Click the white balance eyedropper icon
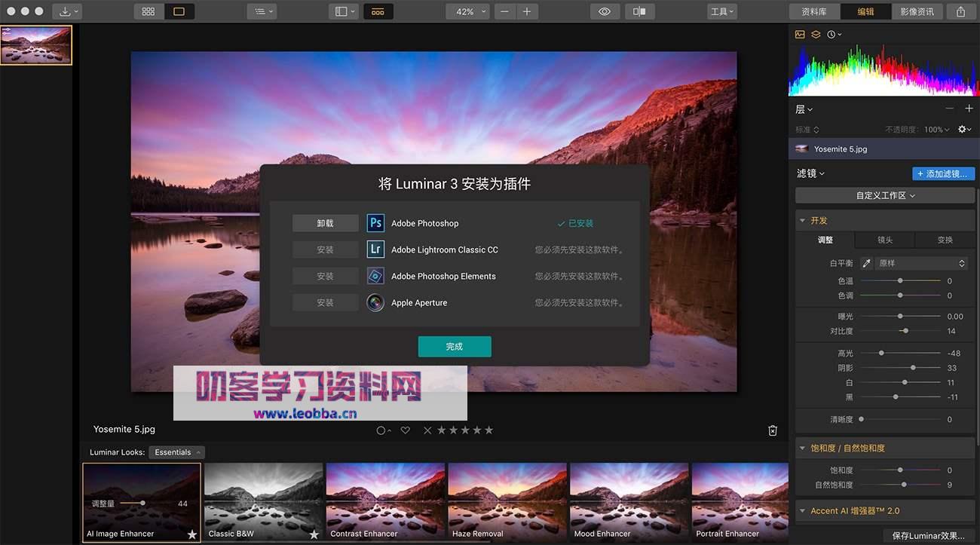 point(866,263)
